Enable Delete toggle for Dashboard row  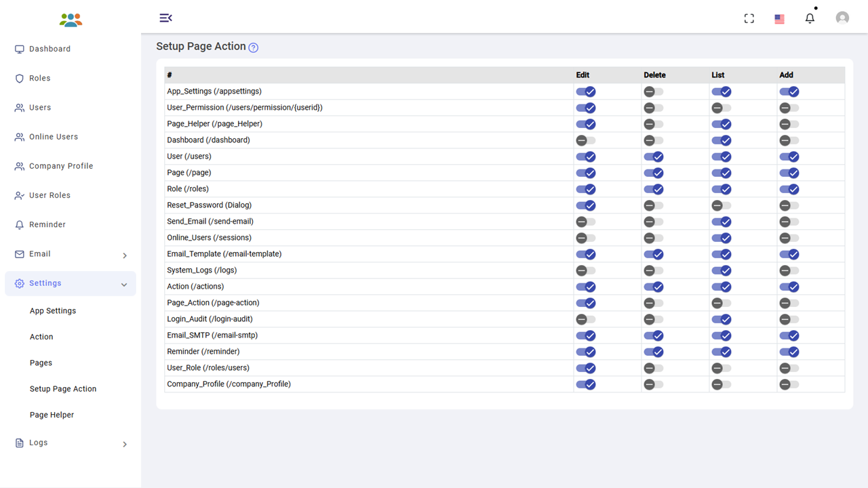pyautogui.click(x=653, y=140)
